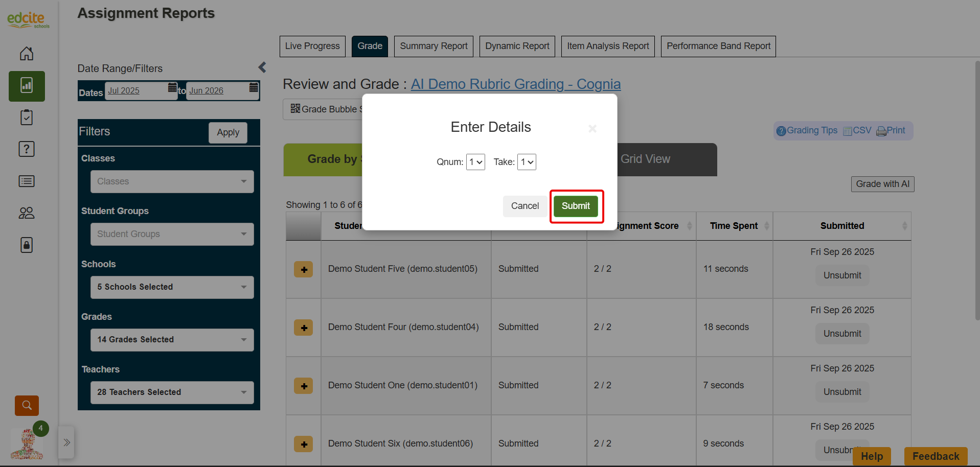Open the Home icon in sidebar

click(27, 54)
